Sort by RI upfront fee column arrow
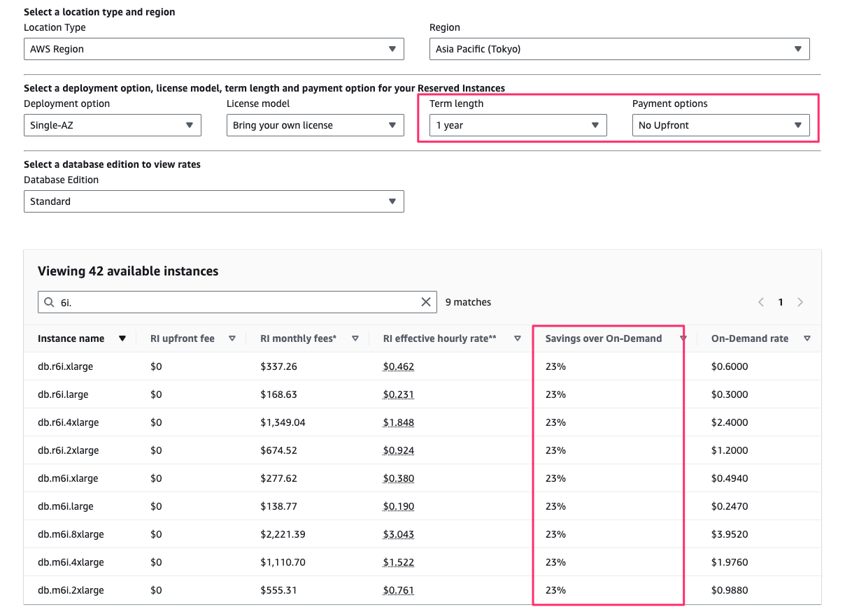Viewport: 845px width, 616px height. (x=232, y=338)
